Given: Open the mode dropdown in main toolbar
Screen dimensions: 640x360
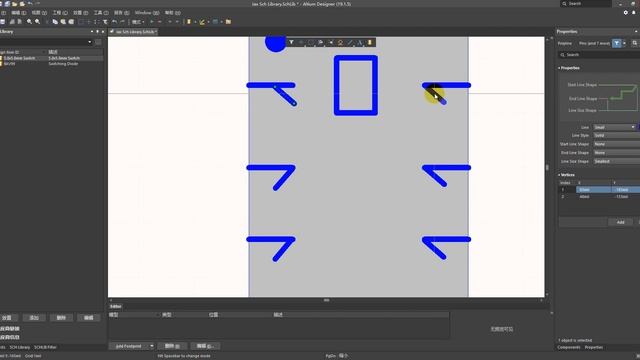Looking at the screenshot, I should click(138, 22).
